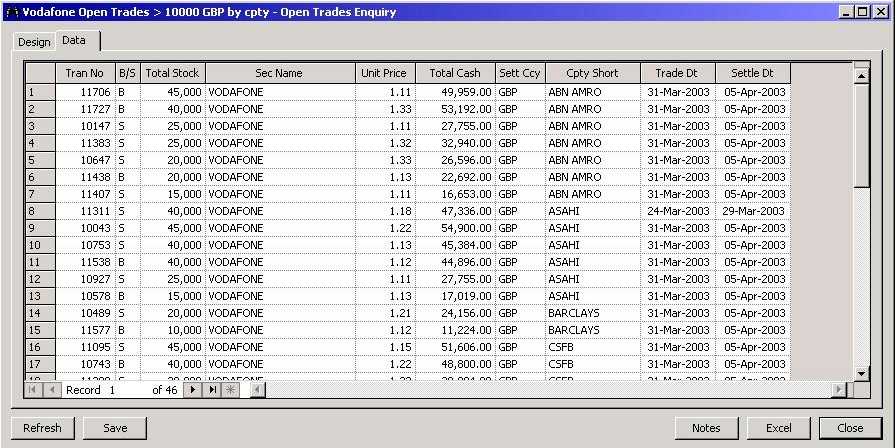Select the Data tab
Image resolution: width=895 pixels, height=448 pixels.
pos(75,40)
